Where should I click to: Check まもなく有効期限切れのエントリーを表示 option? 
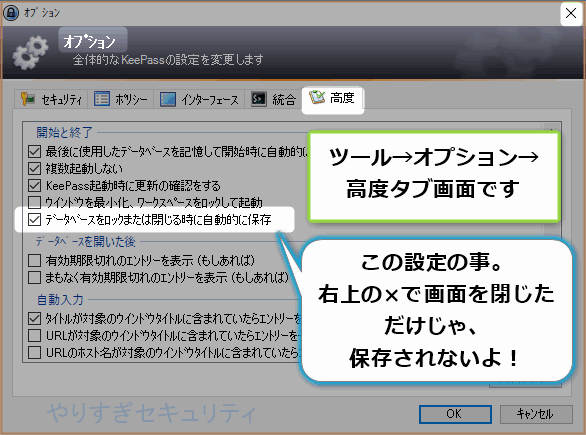click(x=34, y=277)
